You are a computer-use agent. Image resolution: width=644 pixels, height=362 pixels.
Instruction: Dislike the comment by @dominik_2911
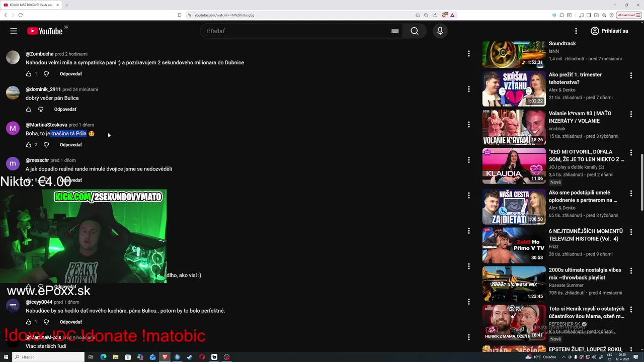[x=41, y=109]
